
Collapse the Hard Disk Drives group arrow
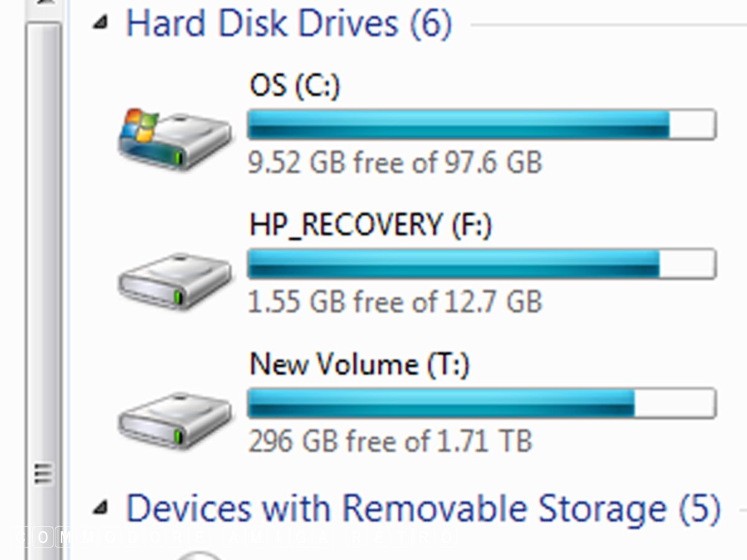pyautogui.click(x=100, y=24)
